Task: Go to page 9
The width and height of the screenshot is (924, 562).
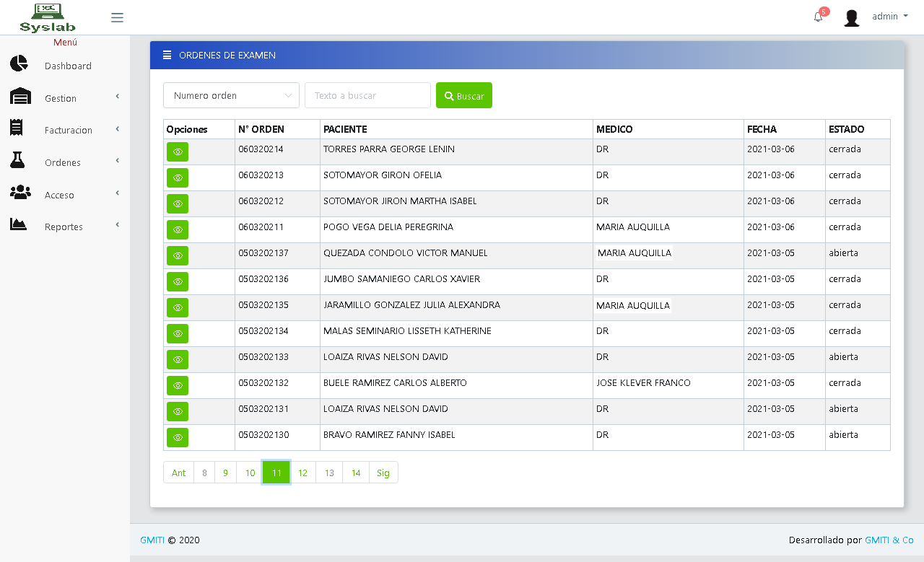Action: pos(225,473)
